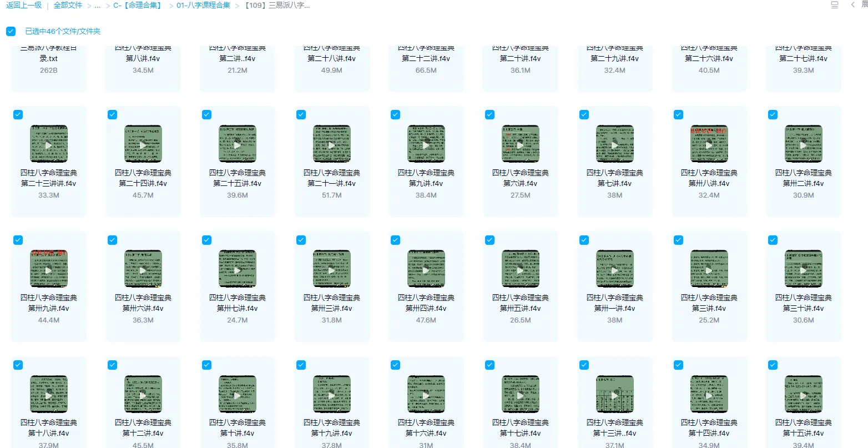Click the 66.5M size of 第二十二讲.f4v
This screenshot has width=868, height=448.
[x=426, y=71]
